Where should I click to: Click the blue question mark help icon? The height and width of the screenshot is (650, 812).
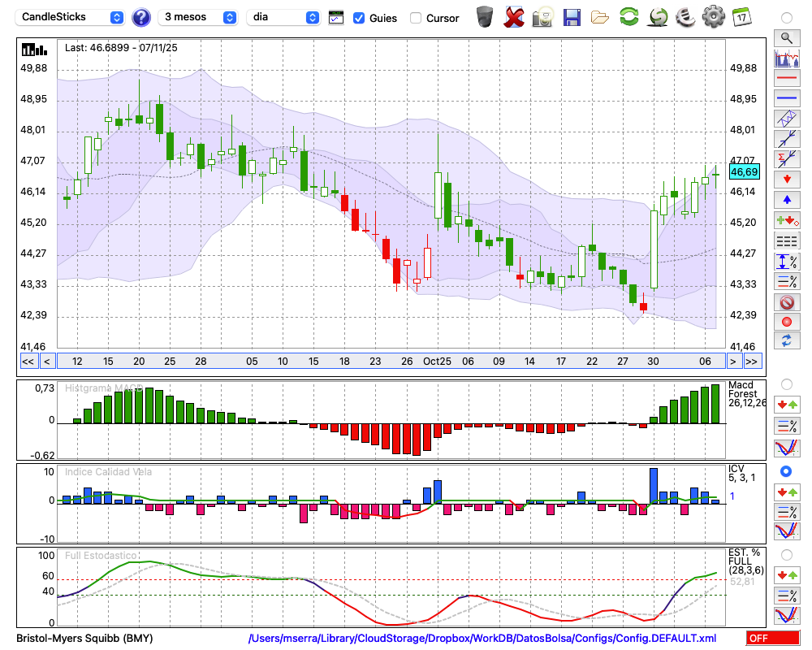(x=141, y=17)
